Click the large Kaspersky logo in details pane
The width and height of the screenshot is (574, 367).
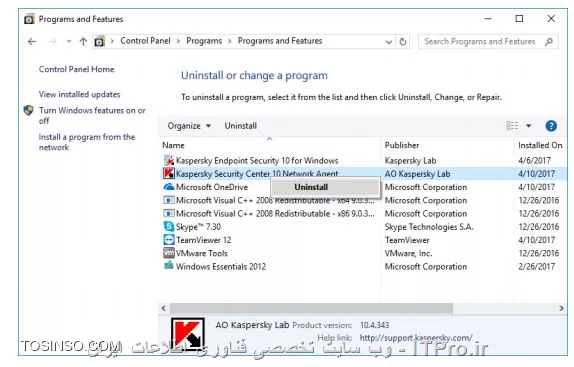tap(187, 334)
